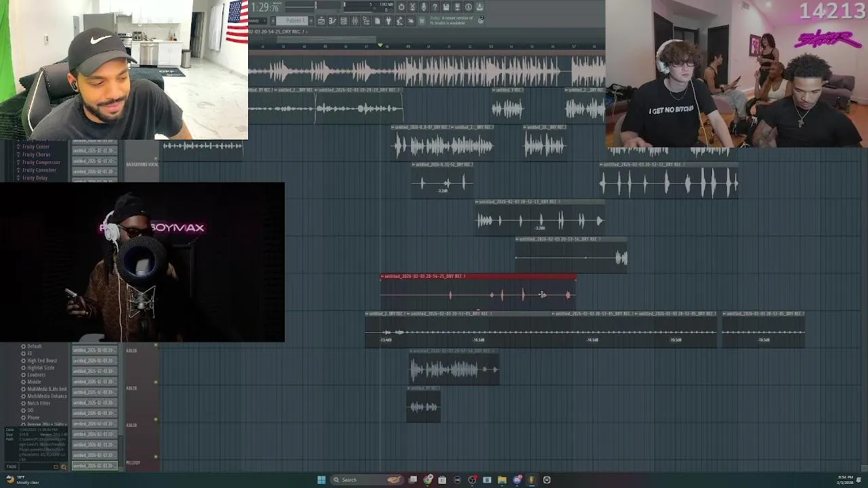Image resolution: width=868 pixels, height=488 pixels.
Task: Expand Fruity Center in browser
Action: [x=35, y=146]
